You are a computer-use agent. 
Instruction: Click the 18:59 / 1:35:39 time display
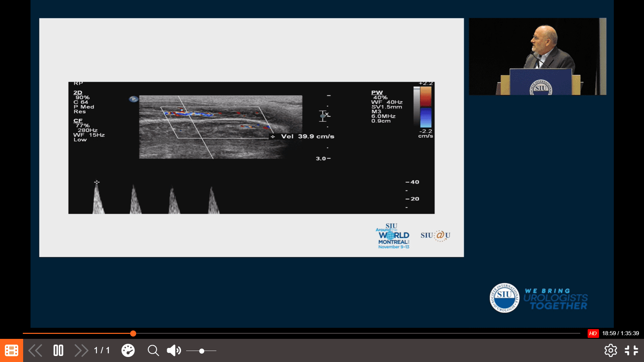click(x=621, y=333)
